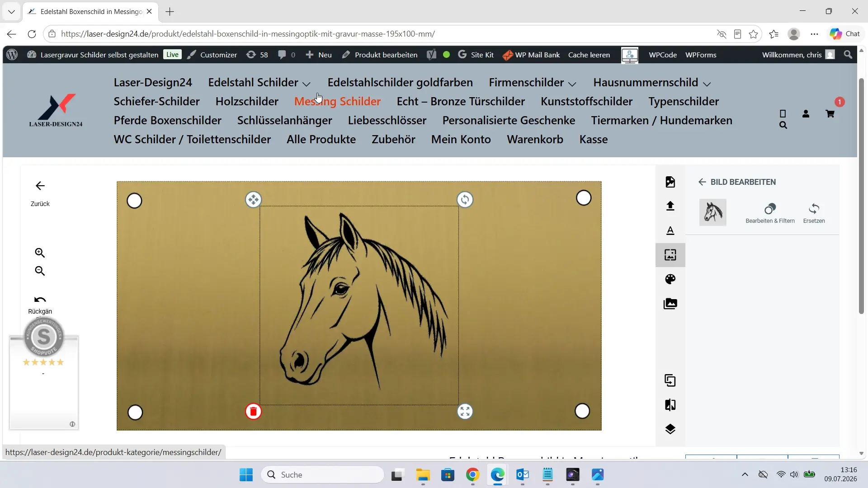Delete the horse image with red trash handle
Image resolution: width=868 pixels, height=488 pixels.
coord(253,412)
